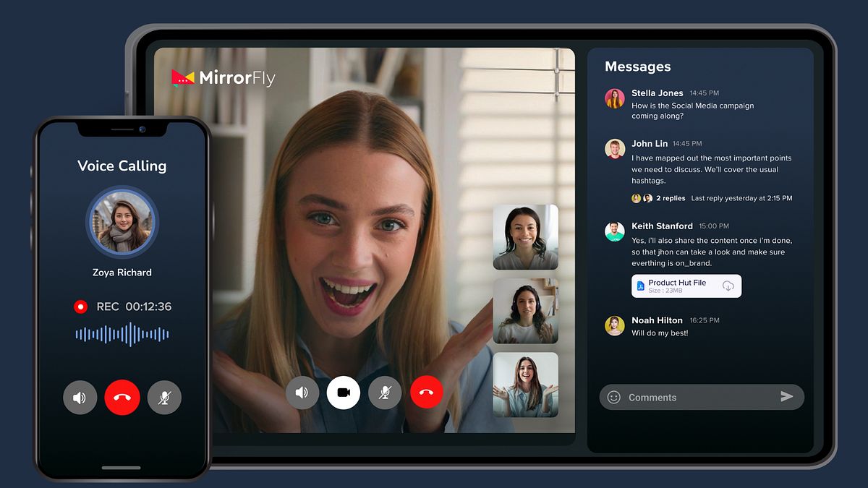Click the MirrorFly logo
Image resolution: width=868 pixels, height=488 pixels.
(224, 78)
